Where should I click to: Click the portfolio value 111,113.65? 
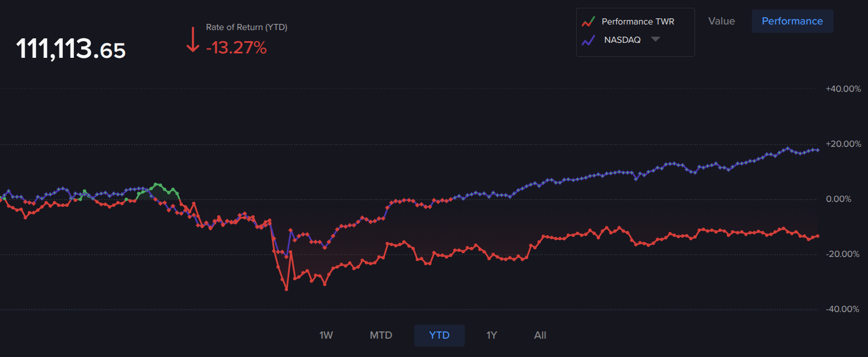click(71, 49)
